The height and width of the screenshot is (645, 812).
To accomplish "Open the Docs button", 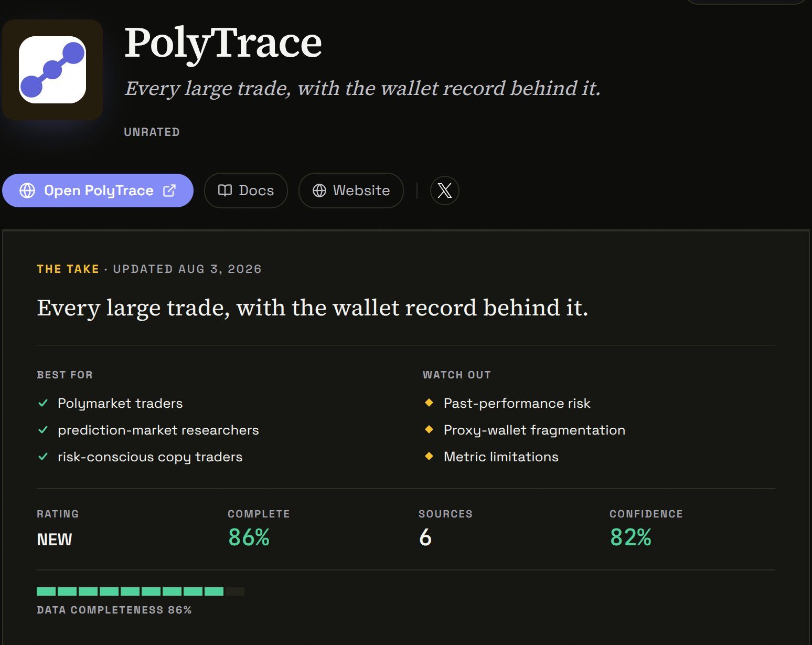I will (246, 191).
